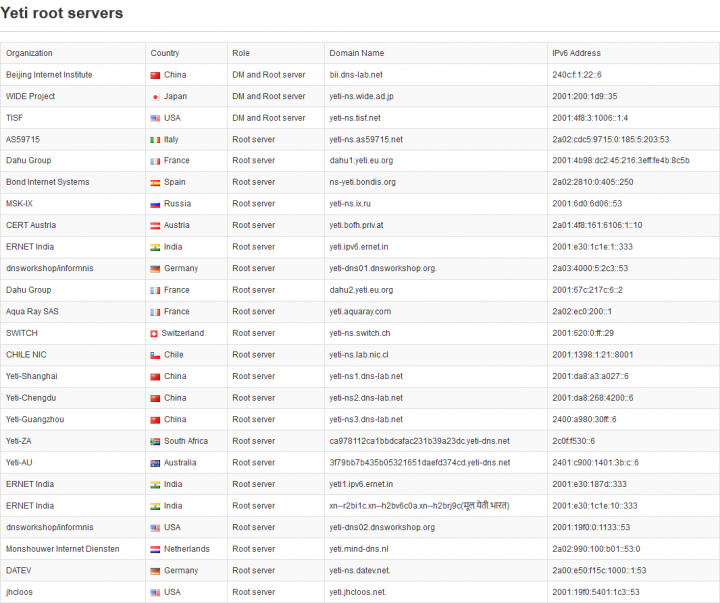Click IPv6 address 240c:f:1:22::6
The height and width of the screenshot is (603, 720).
point(577,75)
